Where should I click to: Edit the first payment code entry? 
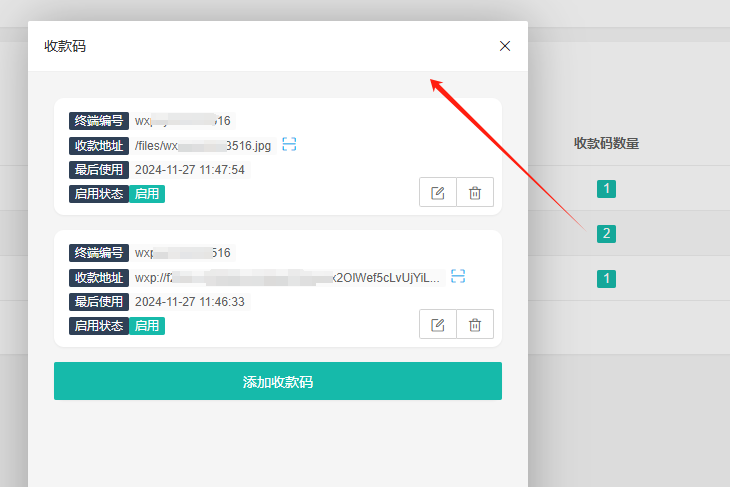pyautogui.click(x=437, y=193)
